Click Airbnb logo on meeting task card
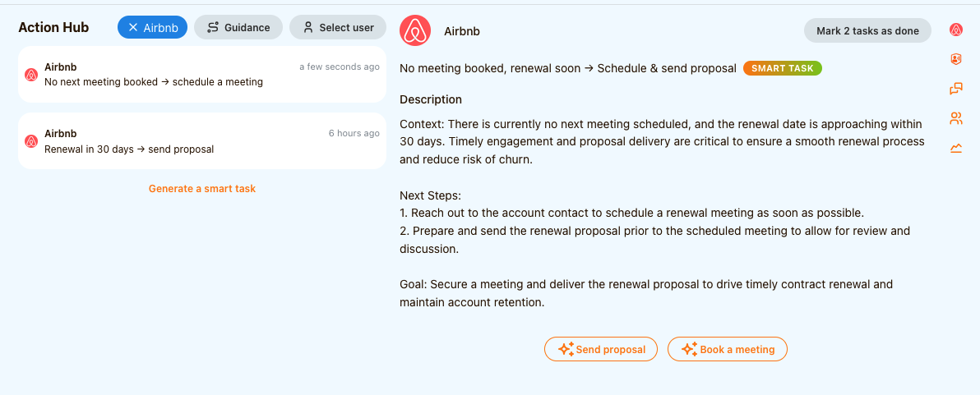 point(31,75)
